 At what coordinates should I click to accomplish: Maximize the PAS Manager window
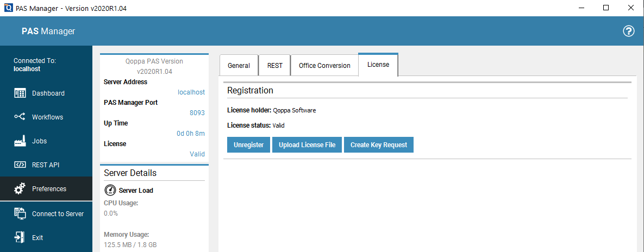606,8
